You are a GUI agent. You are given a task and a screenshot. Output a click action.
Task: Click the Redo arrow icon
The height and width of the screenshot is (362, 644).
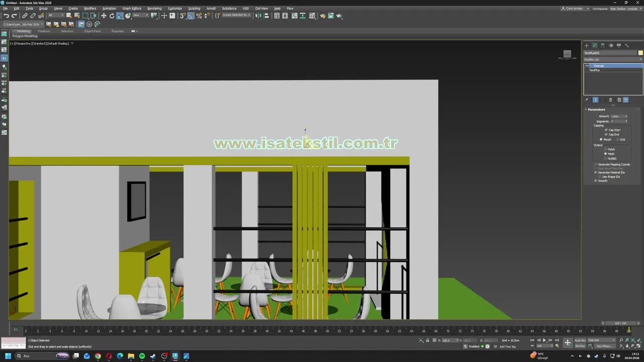tap(14, 16)
